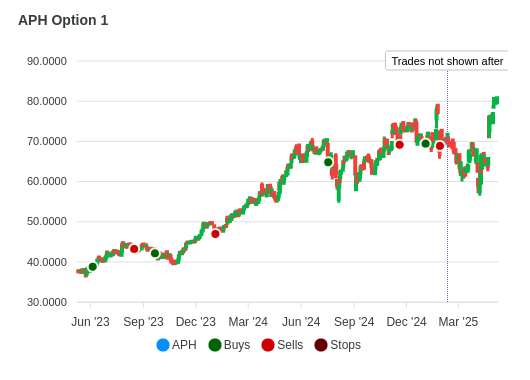The width and height of the screenshot is (530, 380).
Task: Select the buy marker near 65 in Jul '24
Action: point(328,162)
